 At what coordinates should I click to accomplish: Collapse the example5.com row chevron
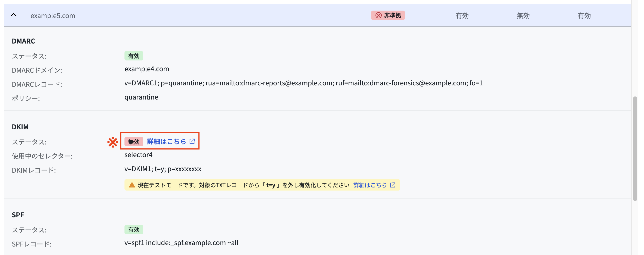point(14,15)
